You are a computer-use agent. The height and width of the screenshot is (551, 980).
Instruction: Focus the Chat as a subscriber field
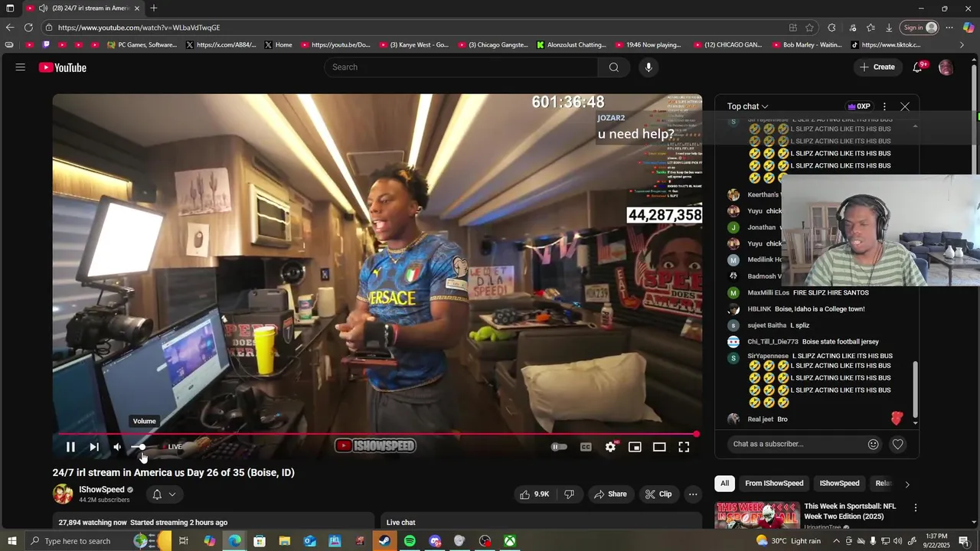[796, 444]
